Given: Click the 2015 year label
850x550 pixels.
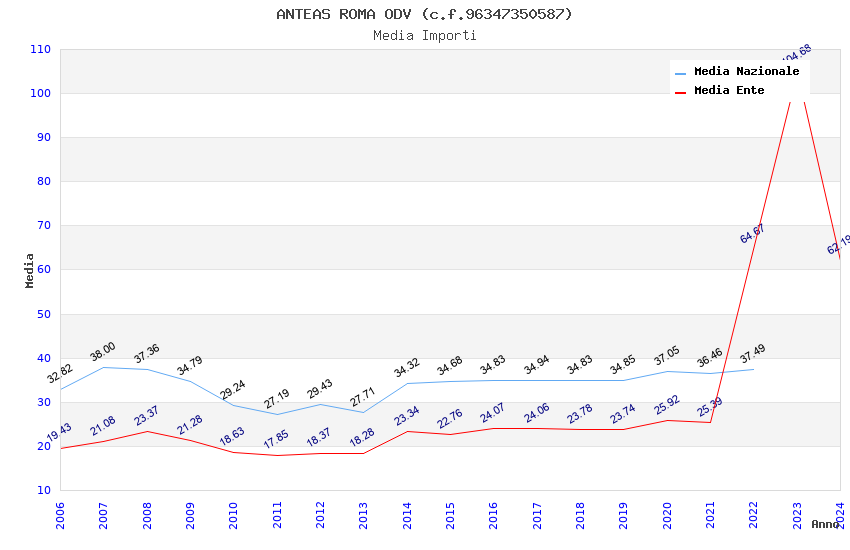Looking at the screenshot, I should coord(450,515).
